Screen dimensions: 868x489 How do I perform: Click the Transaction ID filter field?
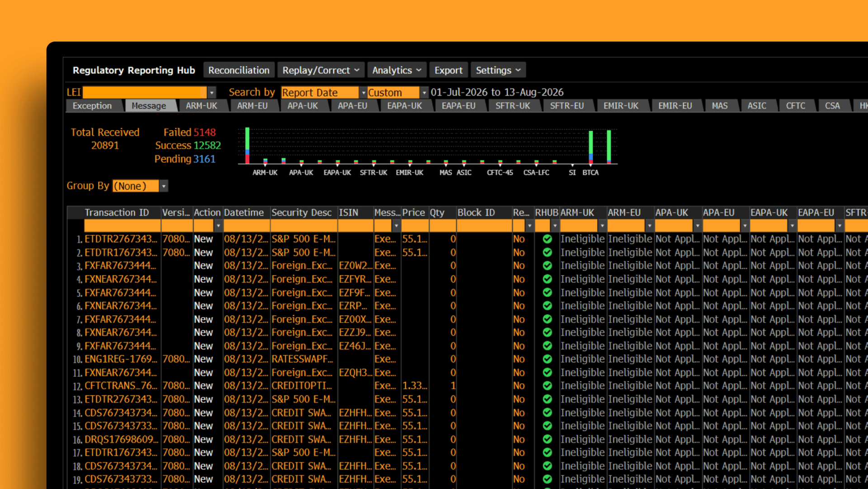pyautogui.click(x=122, y=225)
